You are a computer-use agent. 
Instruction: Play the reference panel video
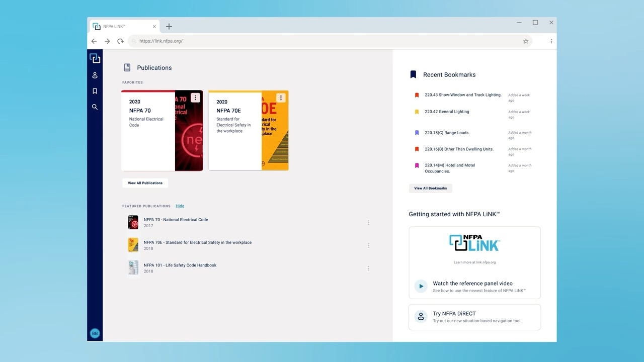pyautogui.click(x=421, y=286)
